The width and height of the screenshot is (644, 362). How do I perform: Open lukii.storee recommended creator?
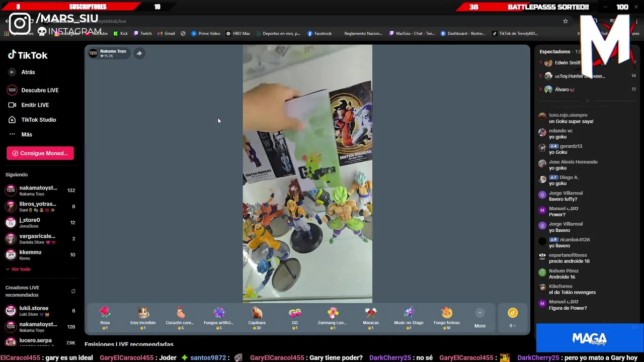40,311
